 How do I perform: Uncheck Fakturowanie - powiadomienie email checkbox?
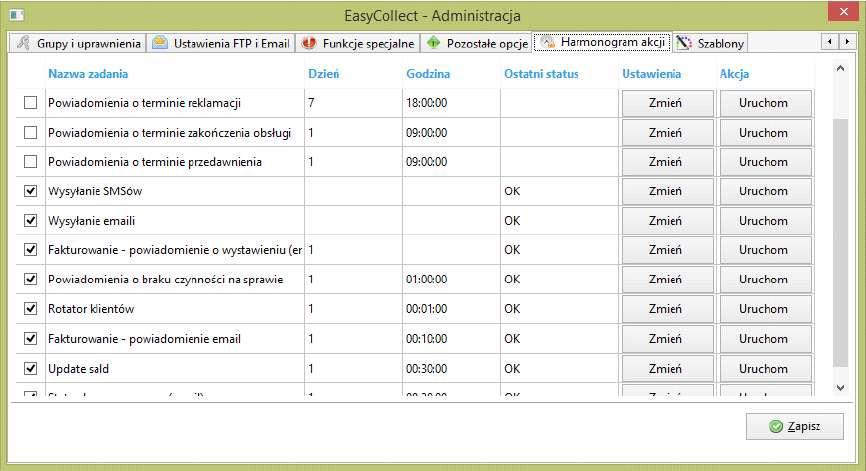click(x=30, y=338)
